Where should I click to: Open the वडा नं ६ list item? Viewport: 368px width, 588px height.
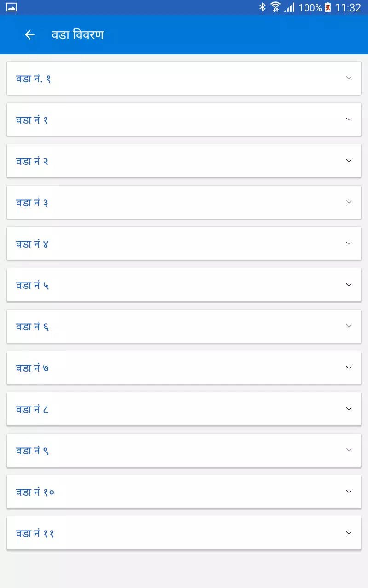coord(184,326)
